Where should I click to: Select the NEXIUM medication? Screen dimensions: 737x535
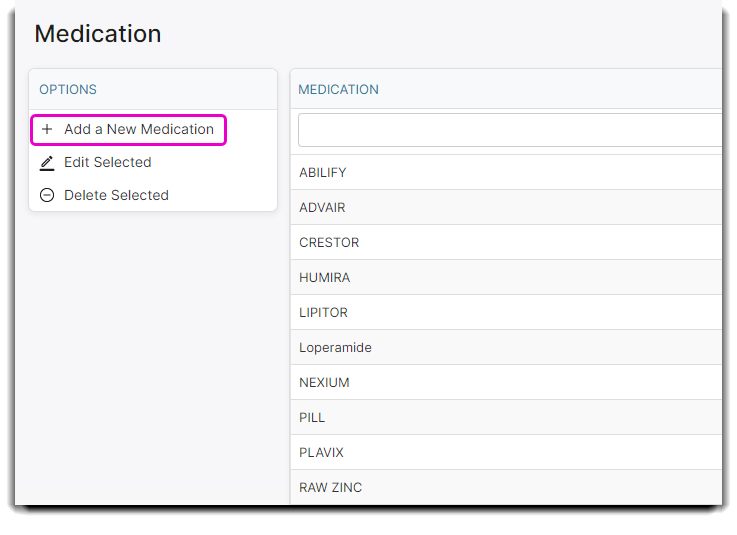325,383
